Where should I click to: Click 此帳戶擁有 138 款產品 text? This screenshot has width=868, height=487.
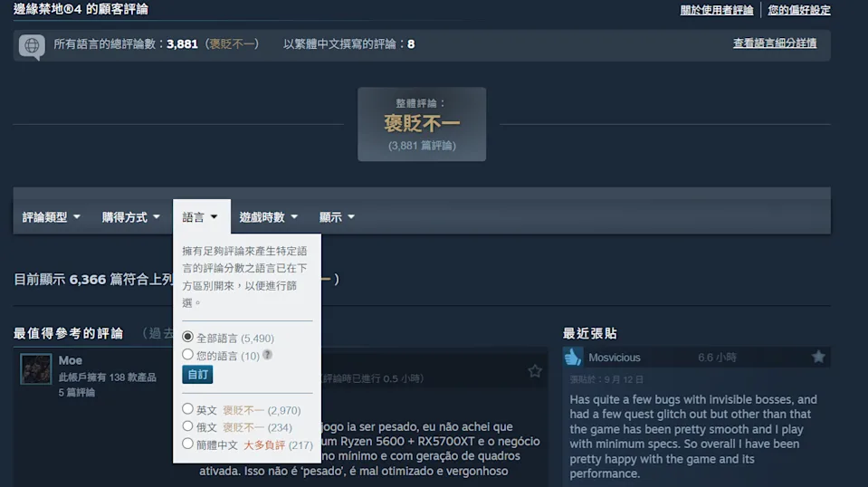tap(108, 377)
